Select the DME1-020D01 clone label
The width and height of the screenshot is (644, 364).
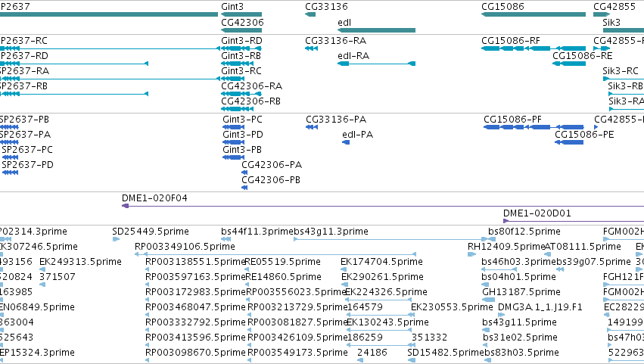[537, 213]
